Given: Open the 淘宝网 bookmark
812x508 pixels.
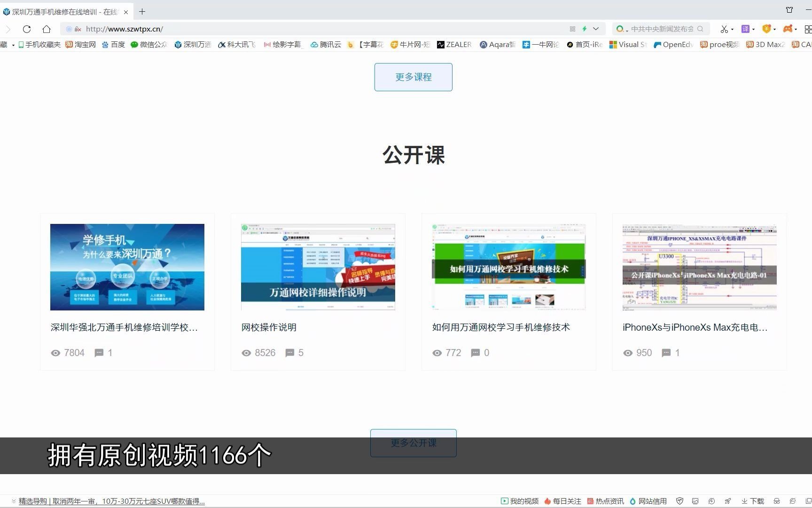Looking at the screenshot, I should click(x=80, y=45).
